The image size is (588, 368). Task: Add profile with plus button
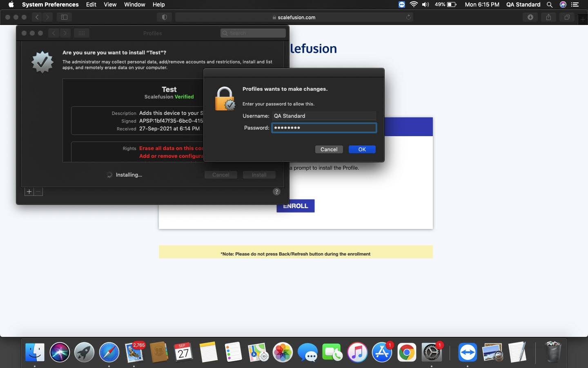point(29,191)
